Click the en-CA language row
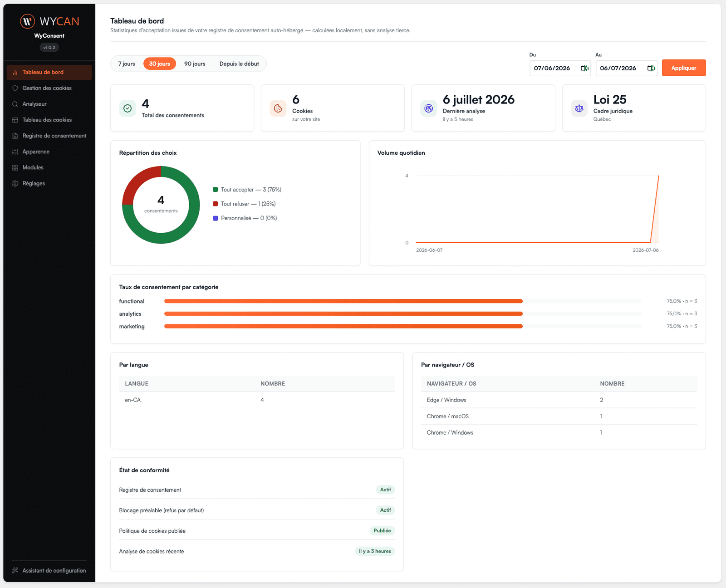Viewport: 726px width, 588px height. pos(257,400)
